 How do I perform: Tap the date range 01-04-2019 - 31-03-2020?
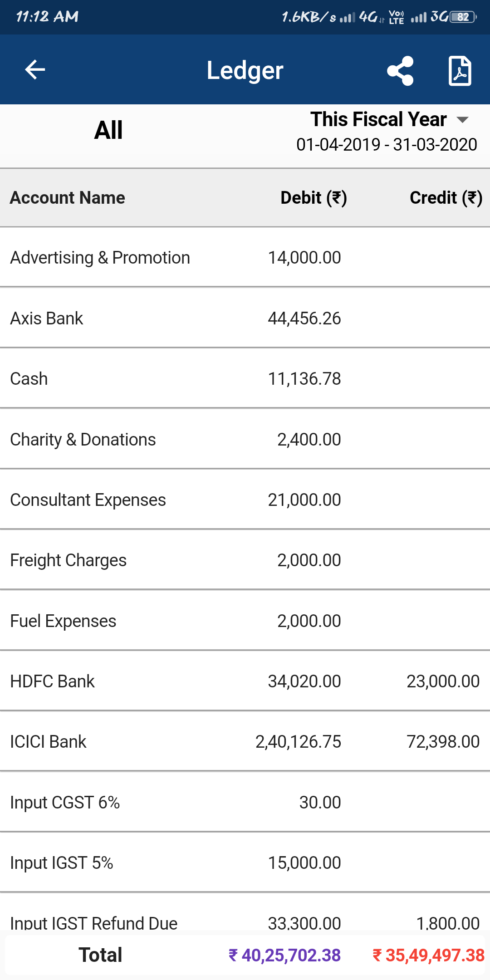[387, 145]
